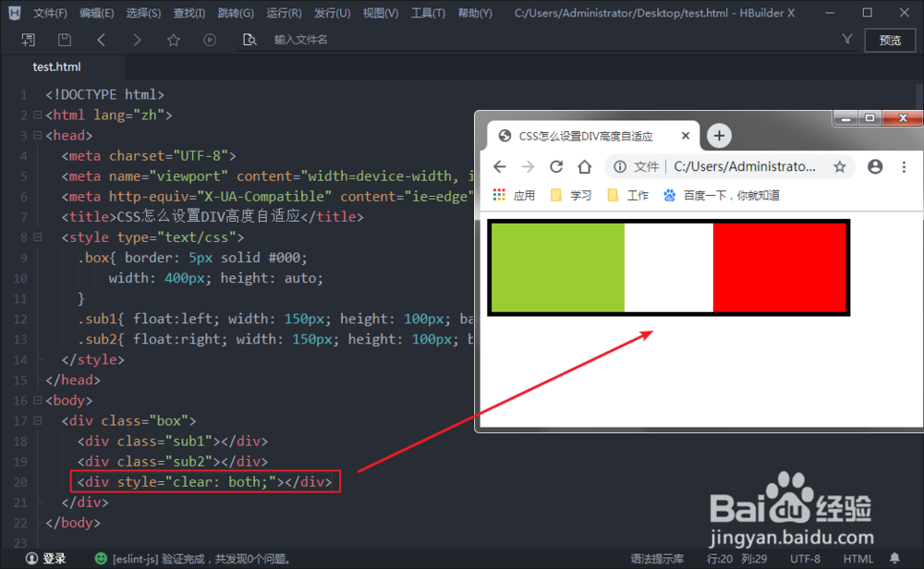924x569 pixels.
Task: Toggle the Y filter icon near 预览
Action: coord(847,40)
